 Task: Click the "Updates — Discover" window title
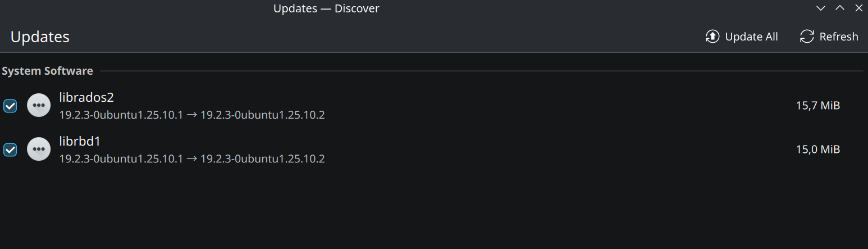[x=326, y=8]
